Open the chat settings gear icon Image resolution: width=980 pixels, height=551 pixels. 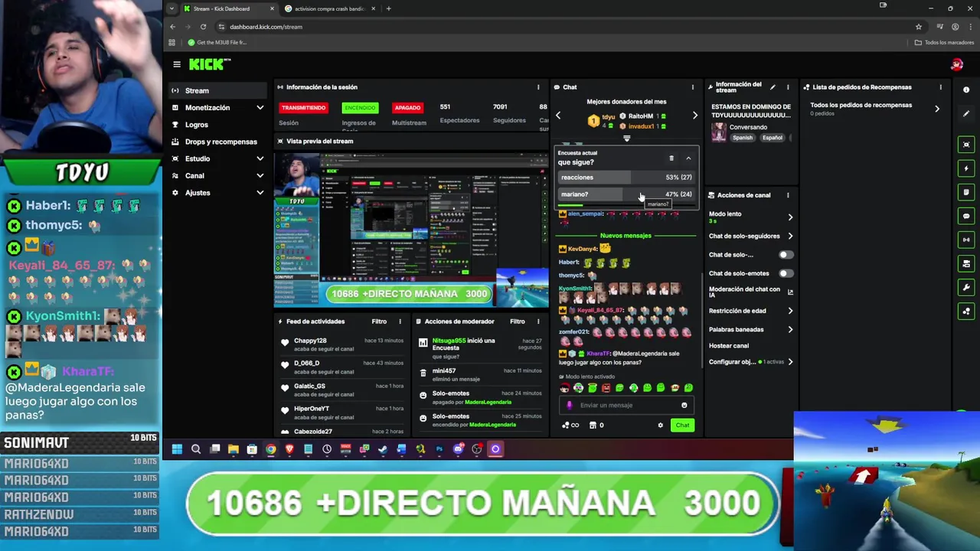click(660, 425)
